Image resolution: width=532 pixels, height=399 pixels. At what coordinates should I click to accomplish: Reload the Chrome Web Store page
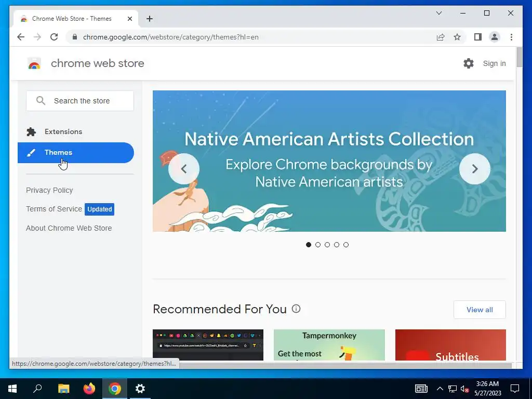coord(54,37)
